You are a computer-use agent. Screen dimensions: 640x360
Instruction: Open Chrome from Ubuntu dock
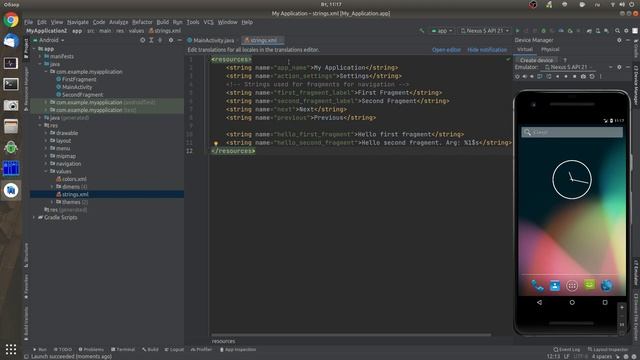coord(11,20)
